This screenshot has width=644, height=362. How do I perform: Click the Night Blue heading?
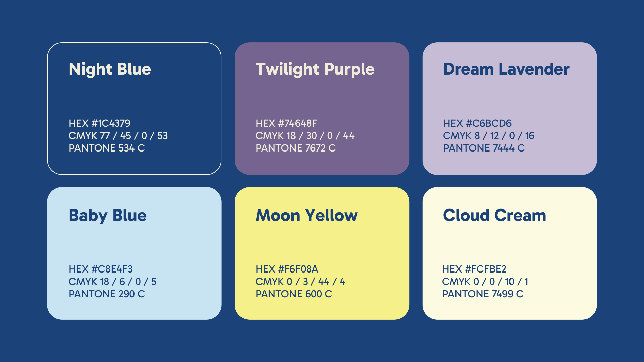(x=110, y=69)
